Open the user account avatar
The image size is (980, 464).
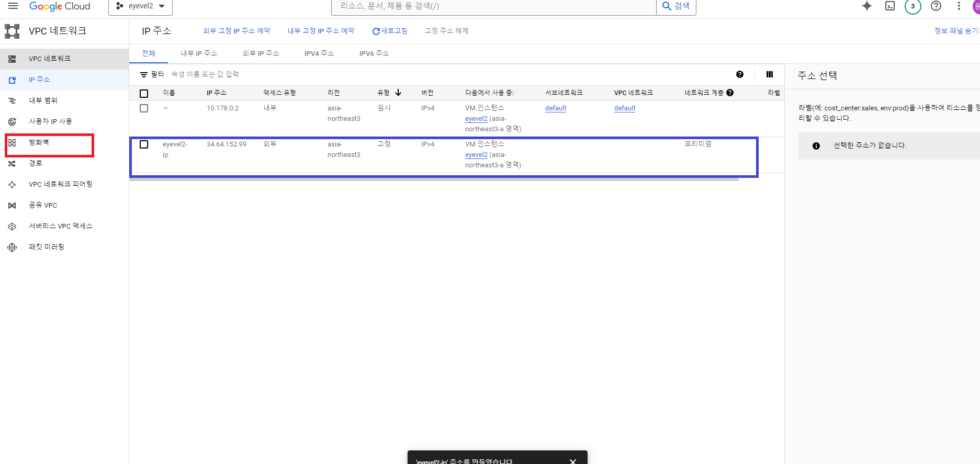976,5
